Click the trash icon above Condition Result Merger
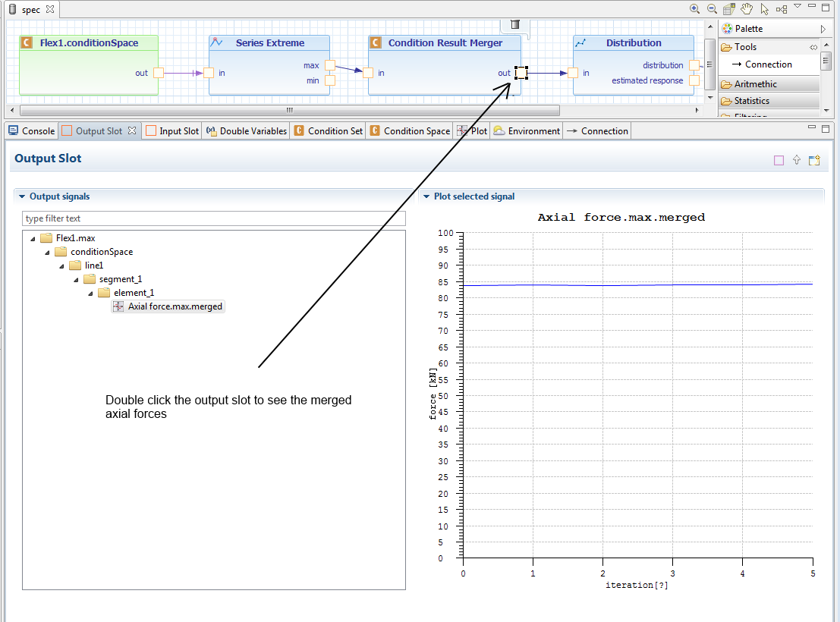The image size is (840, 622). (x=514, y=24)
